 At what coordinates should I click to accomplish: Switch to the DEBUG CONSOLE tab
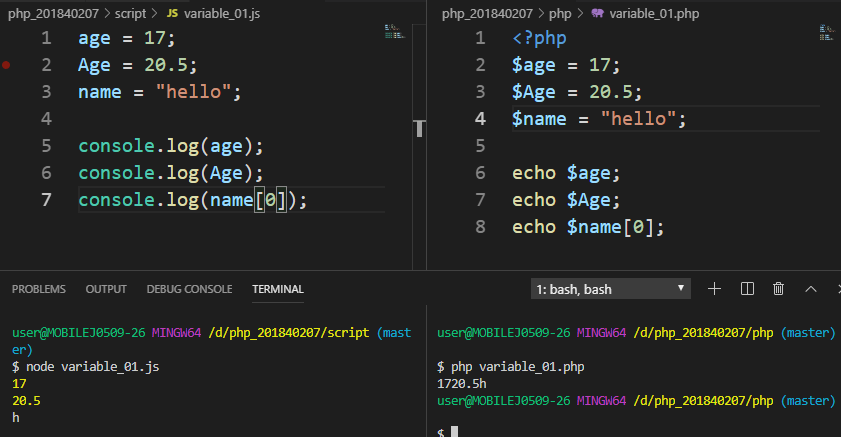pyautogui.click(x=189, y=289)
